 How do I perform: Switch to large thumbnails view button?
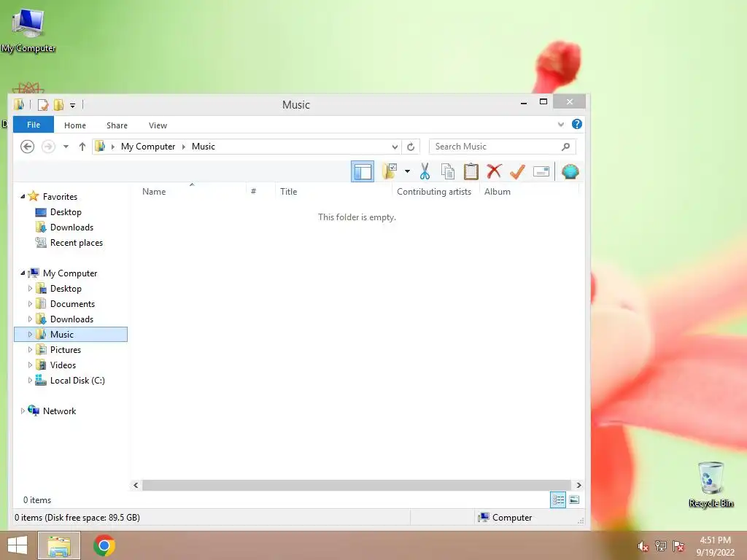tap(574, 500)
